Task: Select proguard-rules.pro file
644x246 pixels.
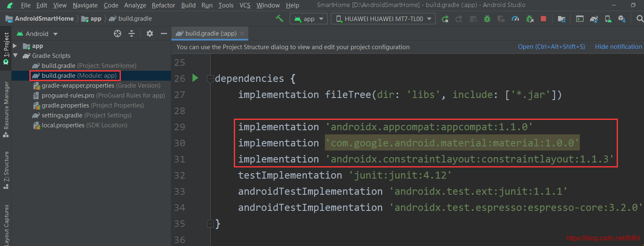Action: pos(99,96)
